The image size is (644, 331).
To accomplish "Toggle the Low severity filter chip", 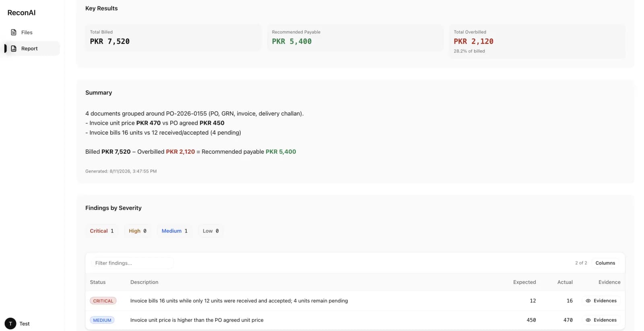I will coord(211,231).
